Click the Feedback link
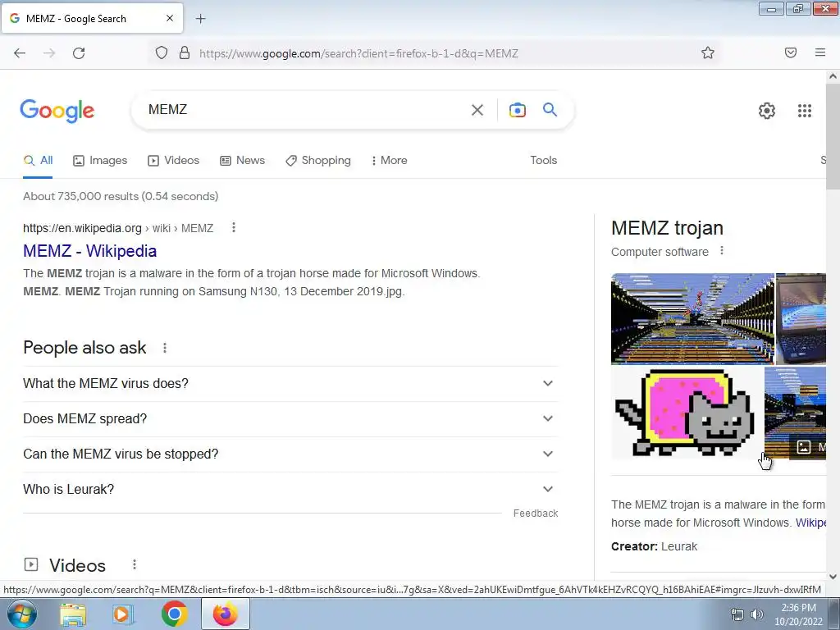This screenshot has height=630, width=840. 536,514
